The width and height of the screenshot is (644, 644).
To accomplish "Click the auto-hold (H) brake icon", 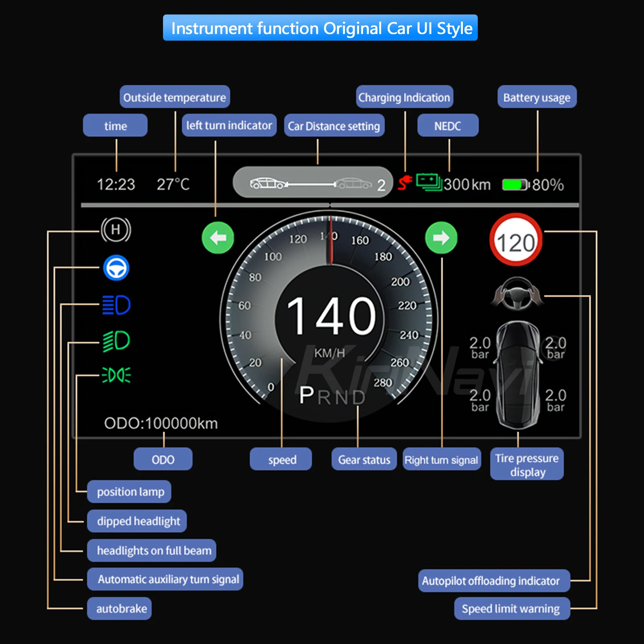I will [x=116, y=229].
